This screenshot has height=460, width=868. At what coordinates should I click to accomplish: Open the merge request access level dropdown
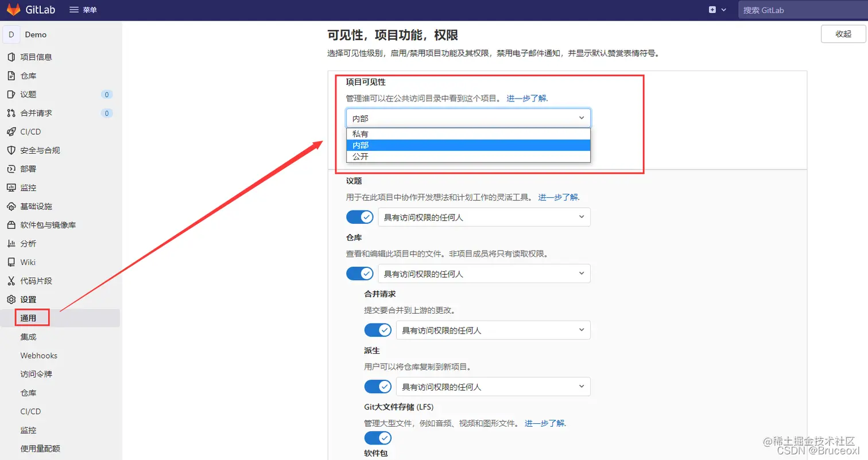tap(493, 330)
